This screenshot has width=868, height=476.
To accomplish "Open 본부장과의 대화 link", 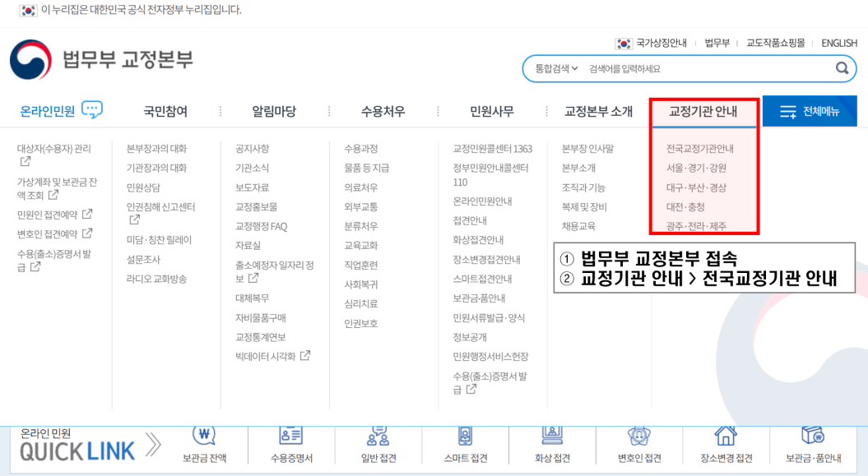I will (x=156, y=149).
